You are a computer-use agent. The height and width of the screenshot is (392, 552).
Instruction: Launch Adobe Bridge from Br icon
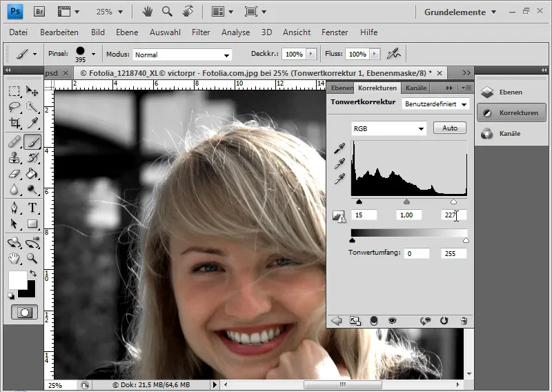(x=39, y=12)
